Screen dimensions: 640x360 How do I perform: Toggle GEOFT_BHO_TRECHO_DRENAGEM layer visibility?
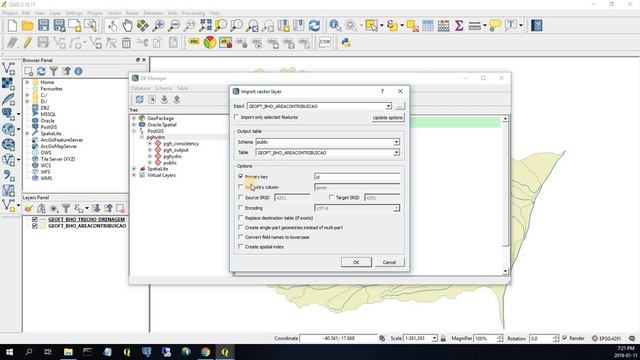click(x=35, y=220)
